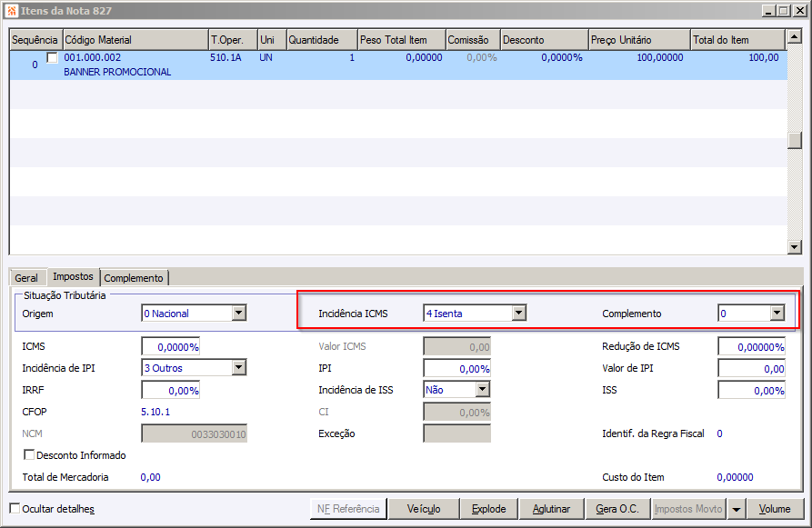The width and height of the screenshot is (812, 528).
Task: Click the items grid scroll down arrow
Action: 794,247
